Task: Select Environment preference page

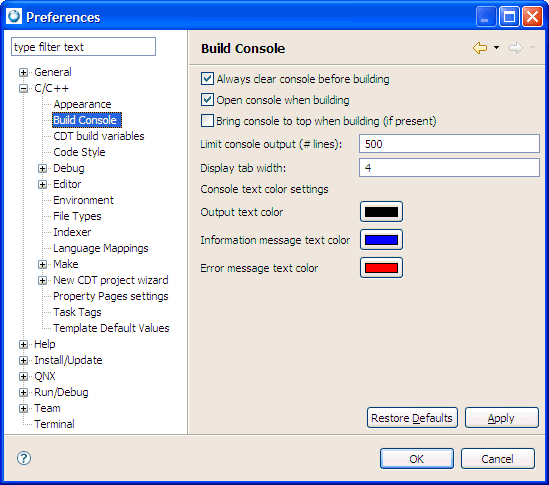Action: tap(83, 200)
